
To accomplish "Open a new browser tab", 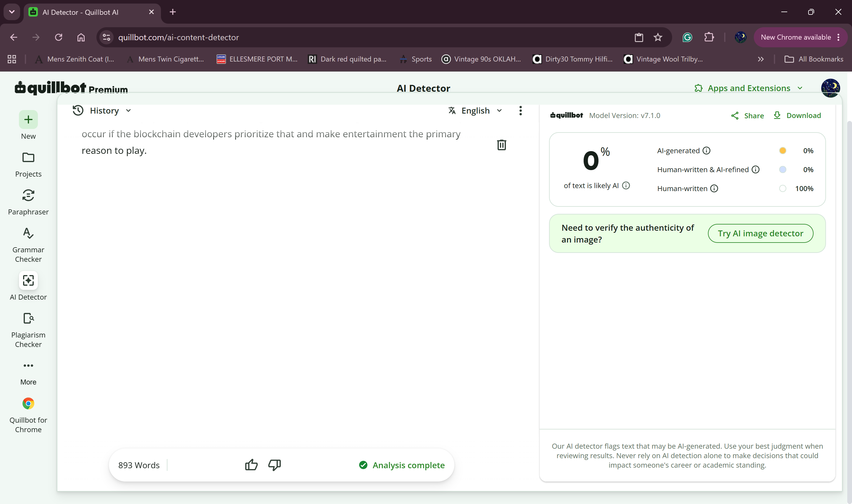I will (x=173, y=12).
